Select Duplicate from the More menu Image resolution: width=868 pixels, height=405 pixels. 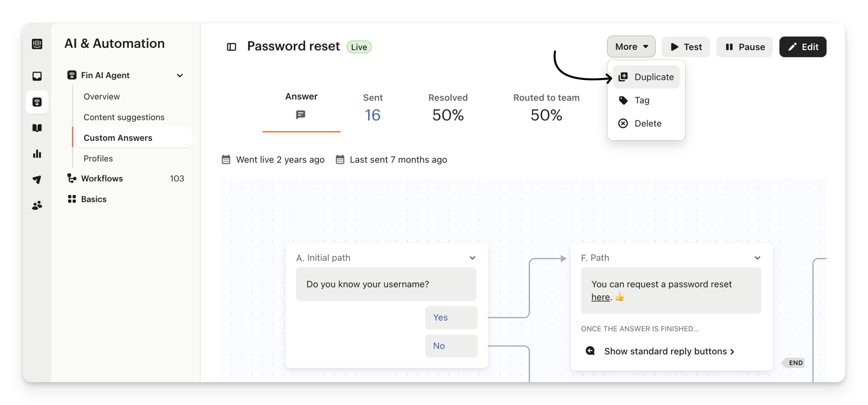(x=646, y=77)
